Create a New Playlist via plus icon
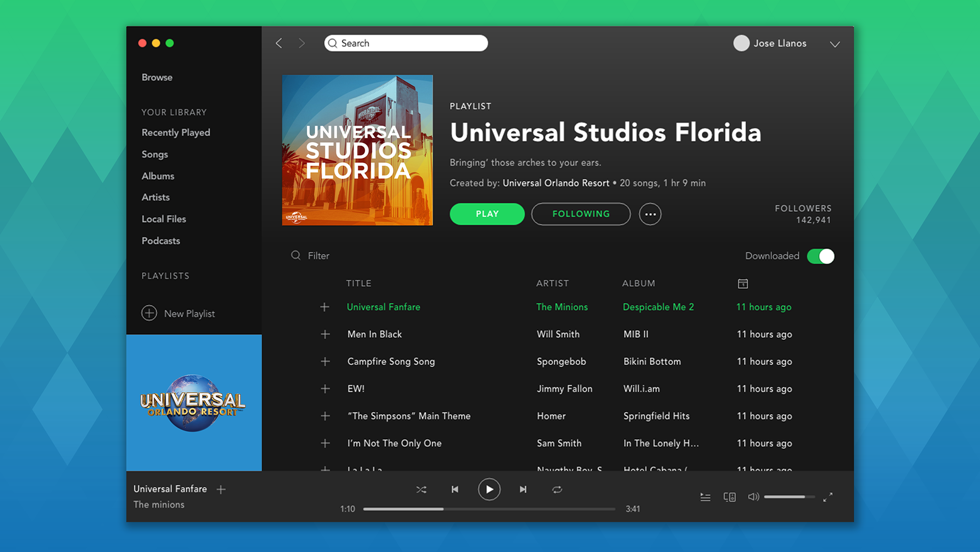The height and width of the screenshot is (552, 980). tap(149, 313)
